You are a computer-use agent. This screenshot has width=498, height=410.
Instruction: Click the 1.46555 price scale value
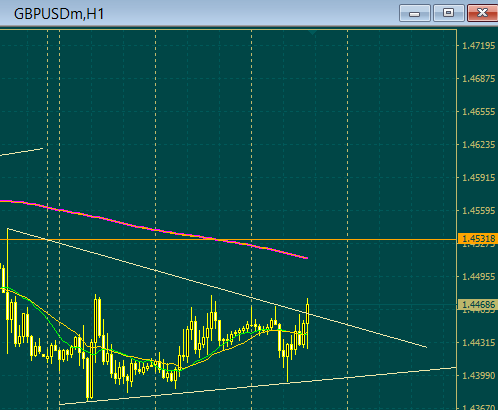point(478,112)
